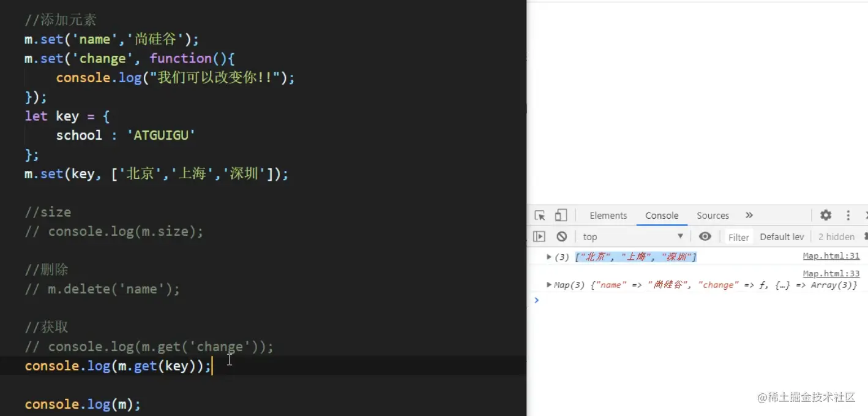
Task: Activate the inspect element picker icon
Action: tap(539, 215)
